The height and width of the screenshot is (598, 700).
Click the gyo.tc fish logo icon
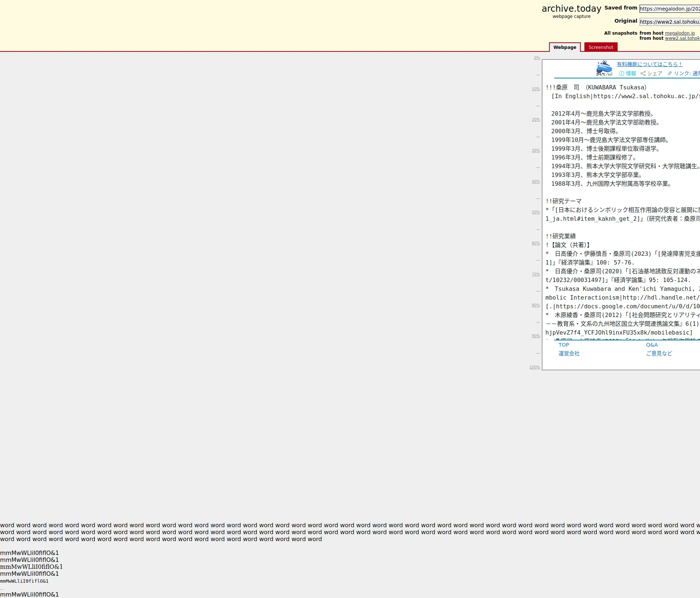click(604, 68)
